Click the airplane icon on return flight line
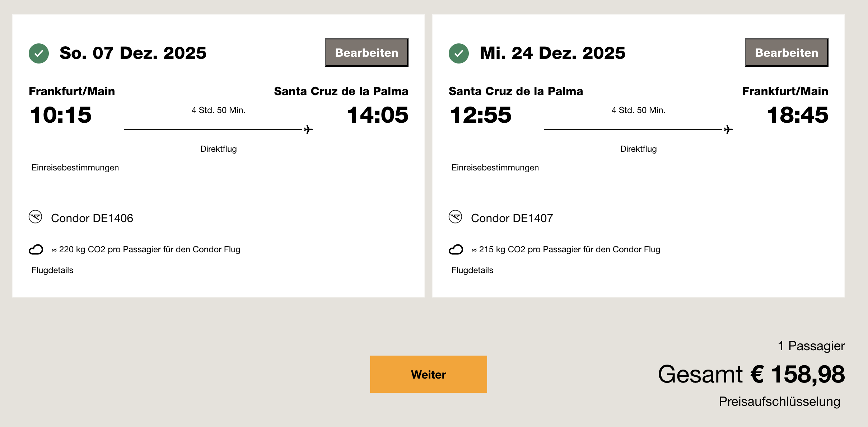The width and height of the screenshot is (868, 427). pos(728,130)
